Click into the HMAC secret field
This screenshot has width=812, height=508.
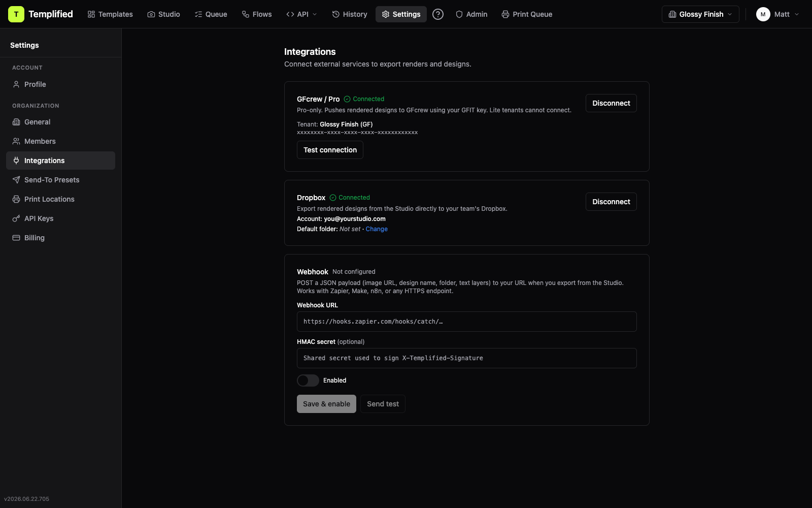[467, 358]
